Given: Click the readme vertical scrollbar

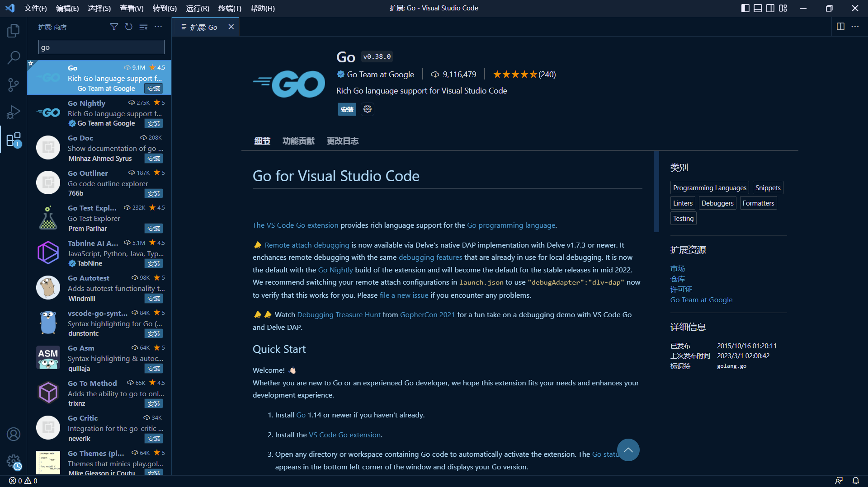Looking at the screenshot, I should point(656,192).
